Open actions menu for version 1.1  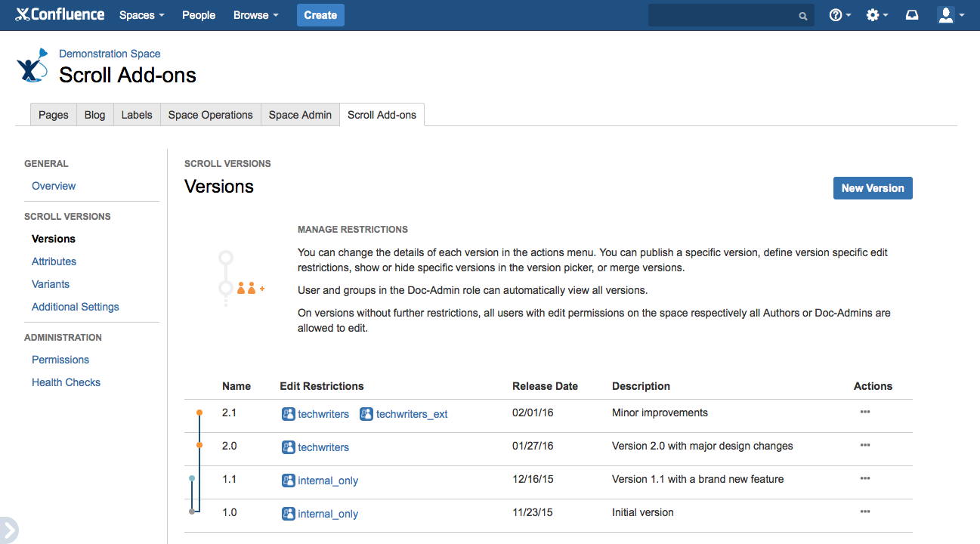[865, 479]
